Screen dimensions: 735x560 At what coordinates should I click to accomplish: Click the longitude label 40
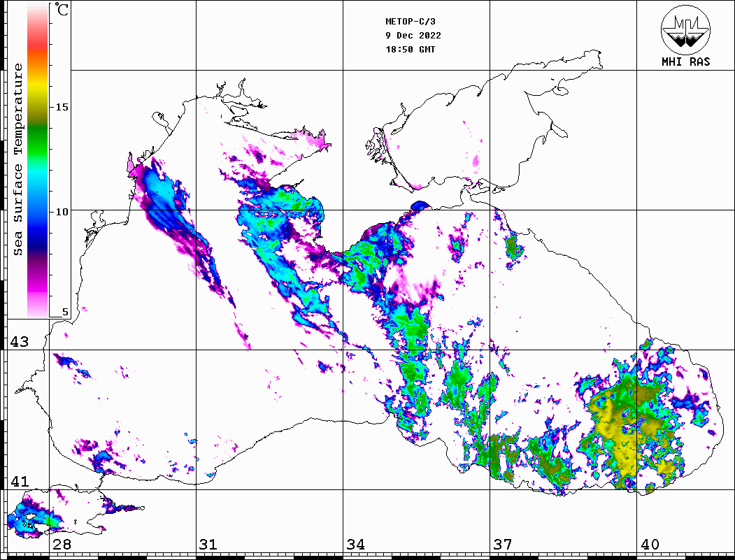point(650,545)
